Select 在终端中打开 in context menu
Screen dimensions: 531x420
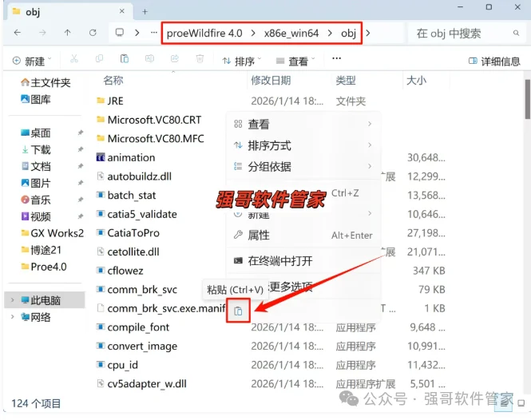coord(303,260)
